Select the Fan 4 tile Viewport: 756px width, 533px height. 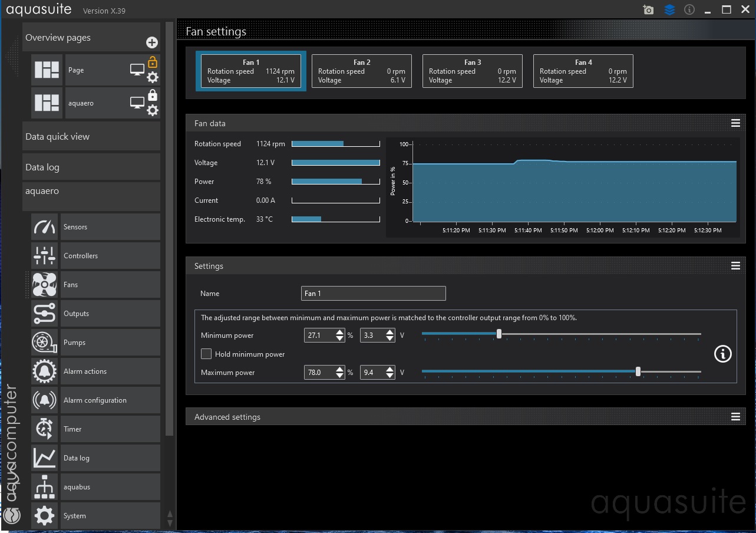click(583, 71)
